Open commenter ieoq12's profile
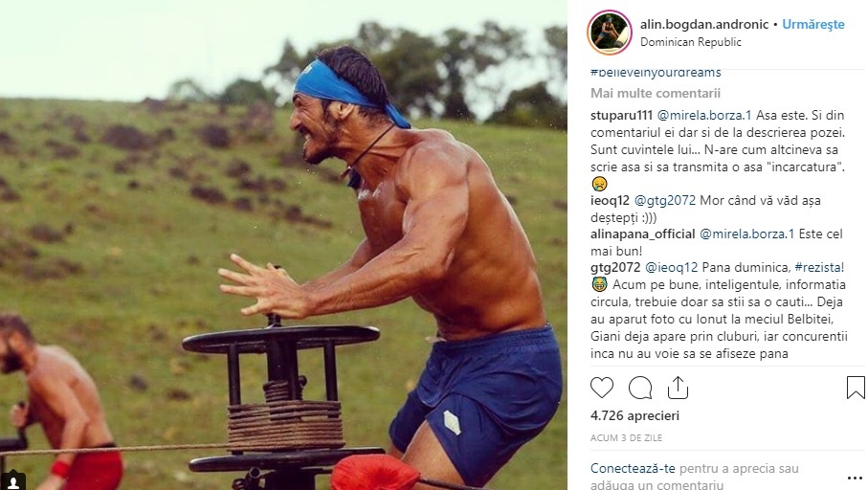 [x=610, y=200]
